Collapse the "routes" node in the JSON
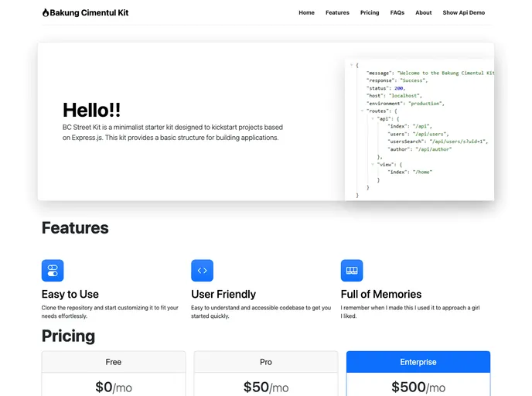532x396 pixels. point(362,111)
